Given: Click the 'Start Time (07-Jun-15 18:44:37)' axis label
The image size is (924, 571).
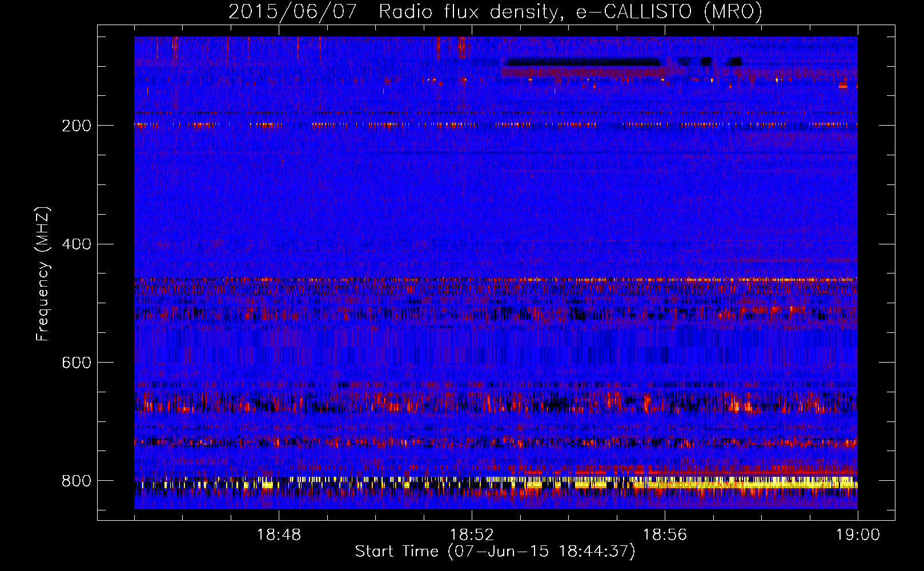Looking at the screenshot, I should tap(495, 552).
